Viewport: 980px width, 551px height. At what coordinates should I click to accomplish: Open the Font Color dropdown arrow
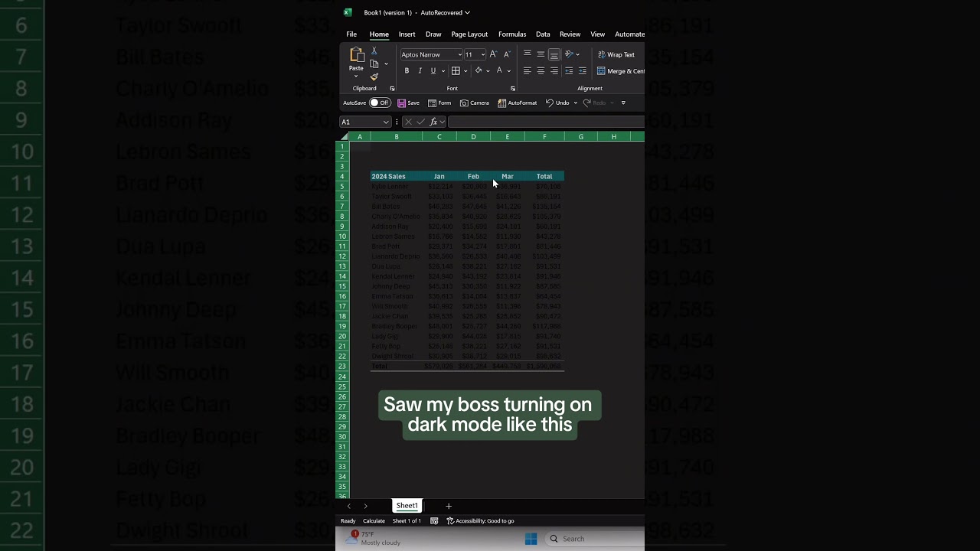click(508, 70)
